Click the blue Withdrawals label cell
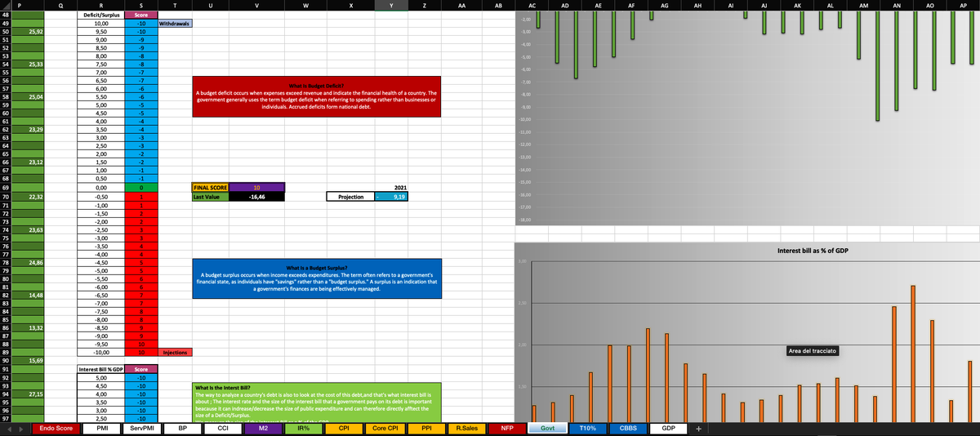 click(x=175, y=23)
